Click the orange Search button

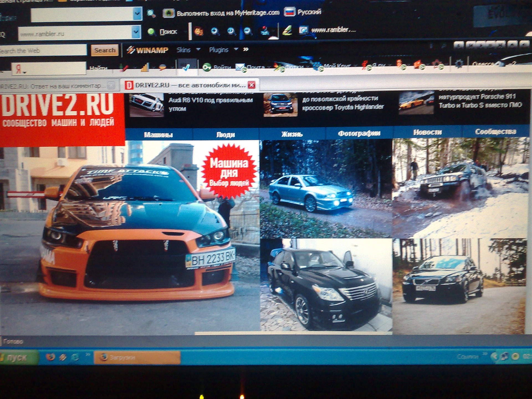click(x=105, y=50)
